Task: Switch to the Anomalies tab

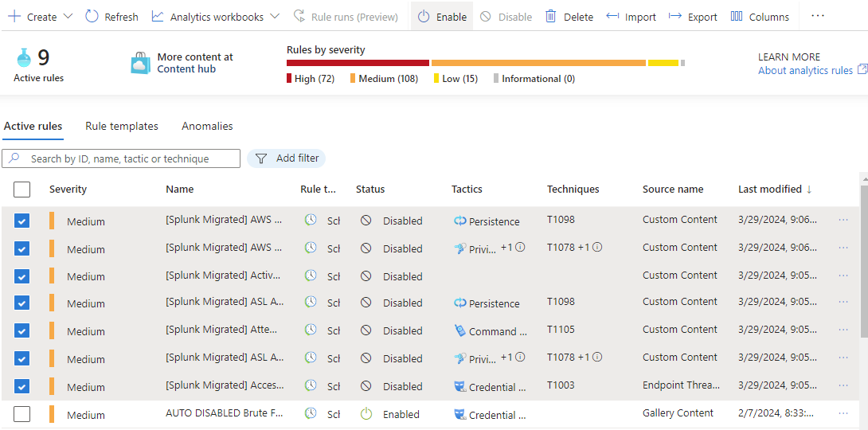Action: pyautogui.click(x=207, y=126)
